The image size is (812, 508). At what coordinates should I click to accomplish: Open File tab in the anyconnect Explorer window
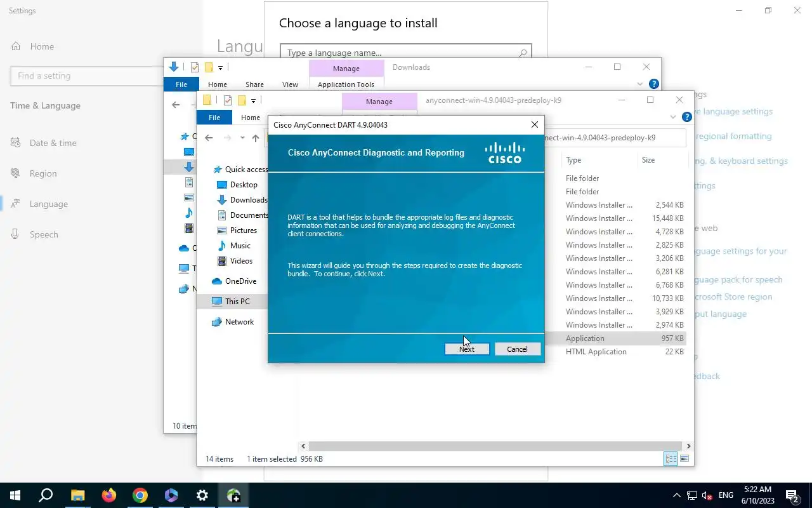click(214, 117)
